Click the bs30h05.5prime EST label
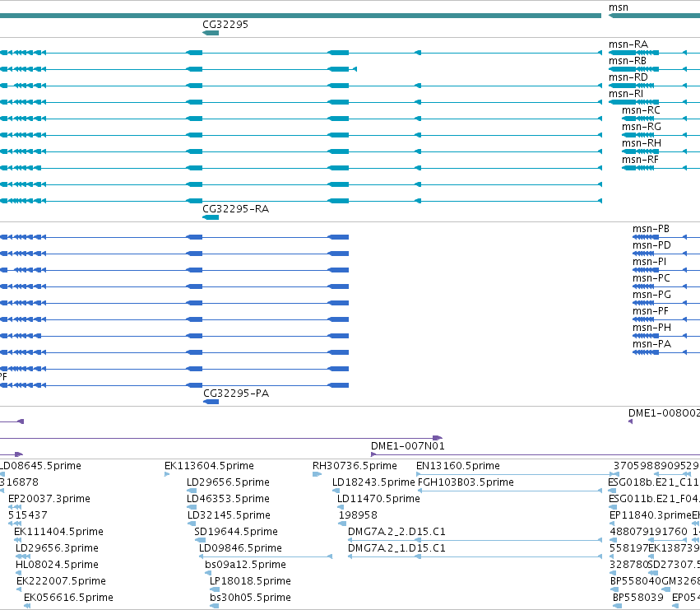 [250, 598]
